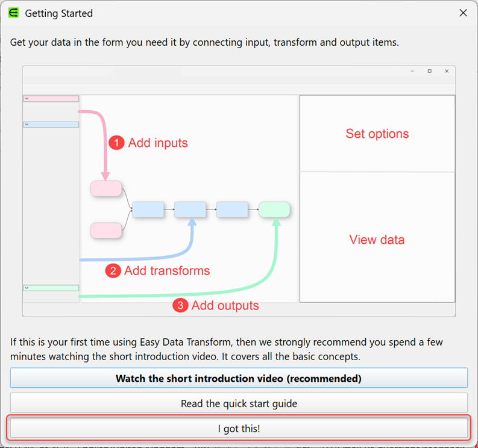The width and height of the screenshot is (478, 448).
Task: Click the Getting Started illustration image
Action: (239, 191)
